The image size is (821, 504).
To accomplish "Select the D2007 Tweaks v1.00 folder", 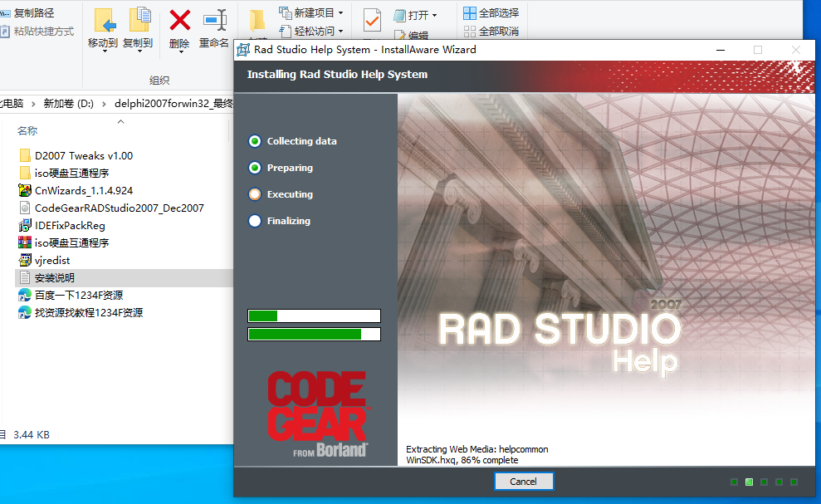I will (84, 155).
